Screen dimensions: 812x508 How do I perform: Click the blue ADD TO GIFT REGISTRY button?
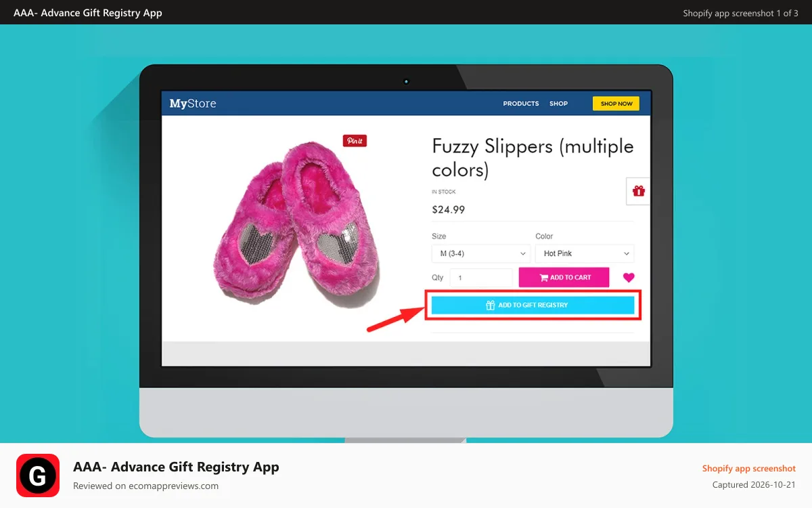pyautogui.click(x=533, y=305)
